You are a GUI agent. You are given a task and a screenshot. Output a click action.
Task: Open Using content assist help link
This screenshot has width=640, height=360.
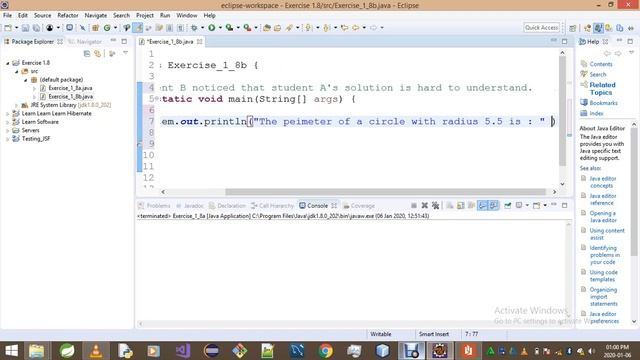[x=607, y=234]
